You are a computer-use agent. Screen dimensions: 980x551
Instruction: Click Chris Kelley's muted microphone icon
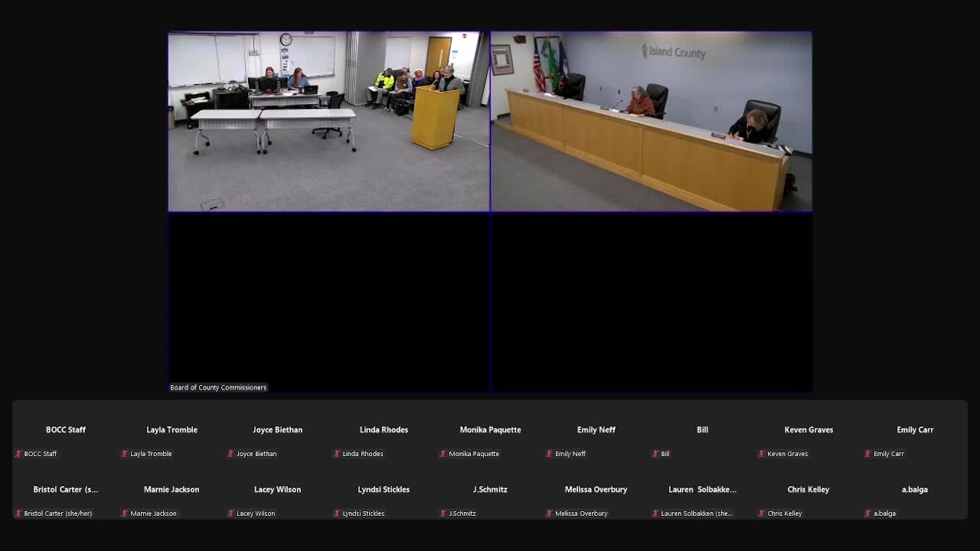(x=761, y=514)
